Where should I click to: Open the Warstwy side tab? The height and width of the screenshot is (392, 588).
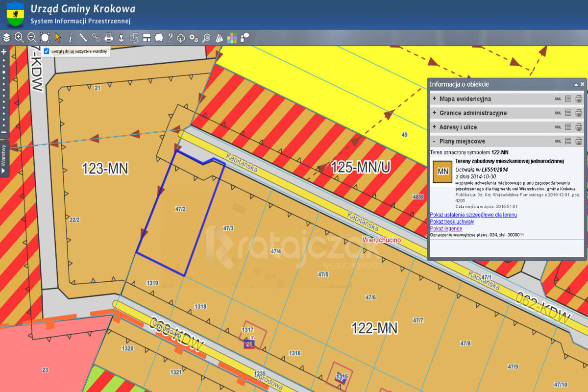coord(4,159)
